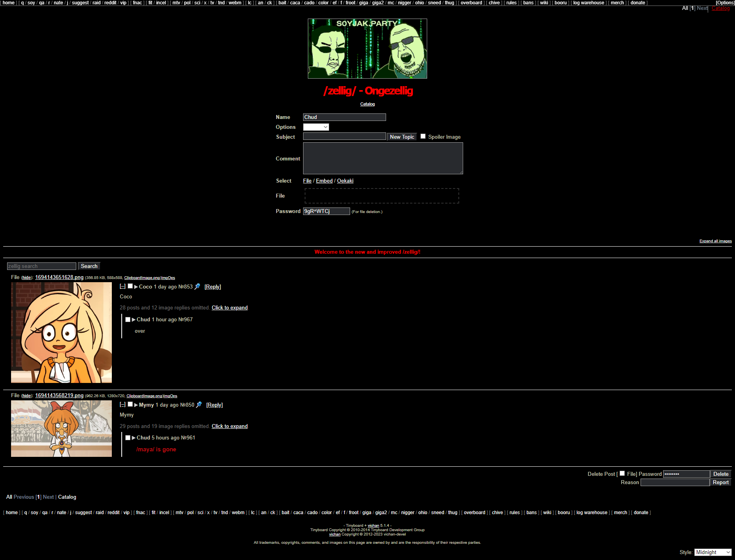Tick the checkbox for Coco post №853
This screenshot has width=735, height=560.
click(x=130, y=286)
